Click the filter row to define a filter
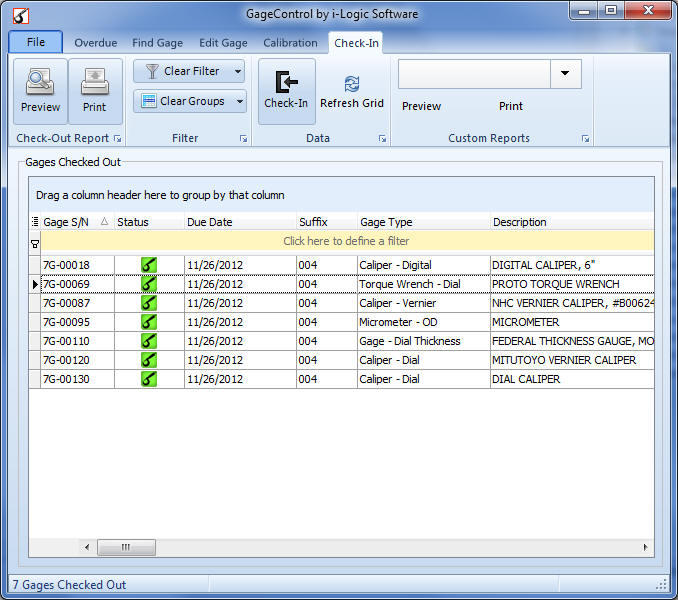The height and width of the screenshot is (600, 678). (346, 241)
